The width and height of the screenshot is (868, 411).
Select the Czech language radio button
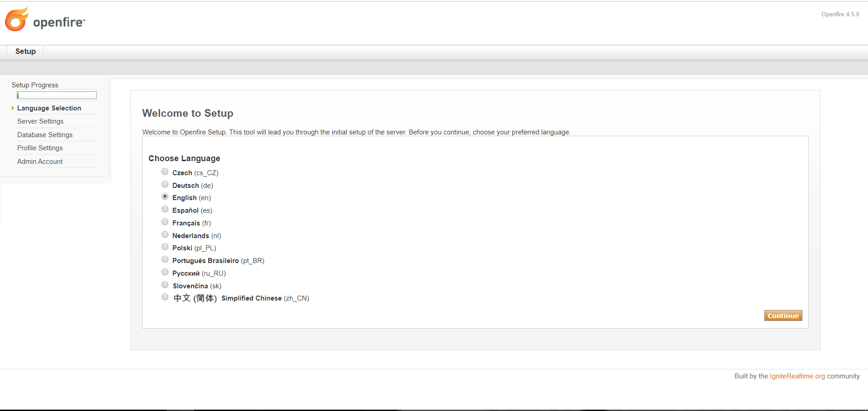tap(165, 172)
